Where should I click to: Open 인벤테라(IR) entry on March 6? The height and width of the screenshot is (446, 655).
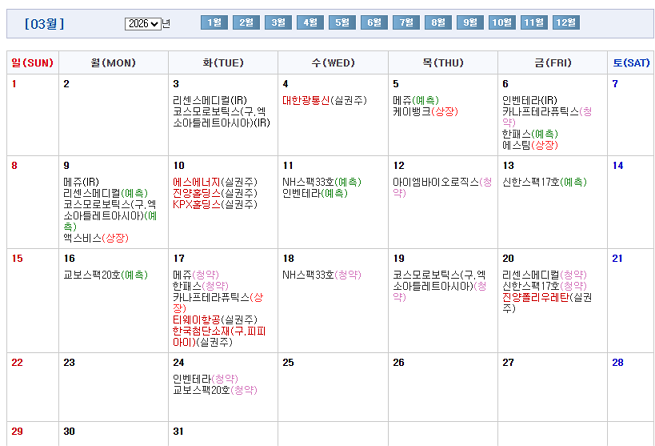click(530, 101)
